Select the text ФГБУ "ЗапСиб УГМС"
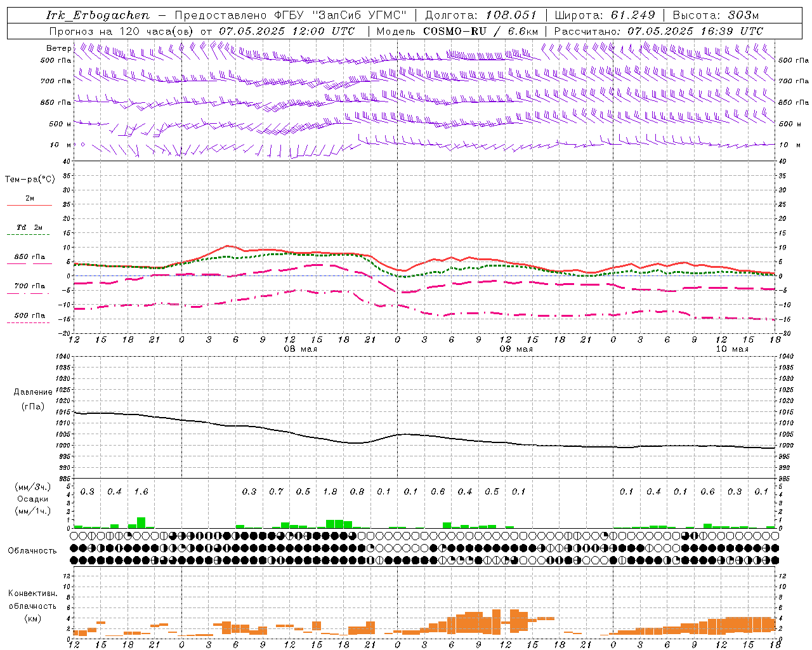Viewport: 812px width, 650px height. 341,15
